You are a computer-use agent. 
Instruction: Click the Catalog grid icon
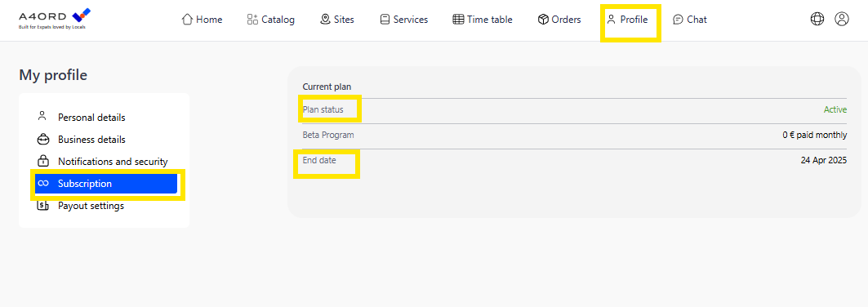point(252,20)
